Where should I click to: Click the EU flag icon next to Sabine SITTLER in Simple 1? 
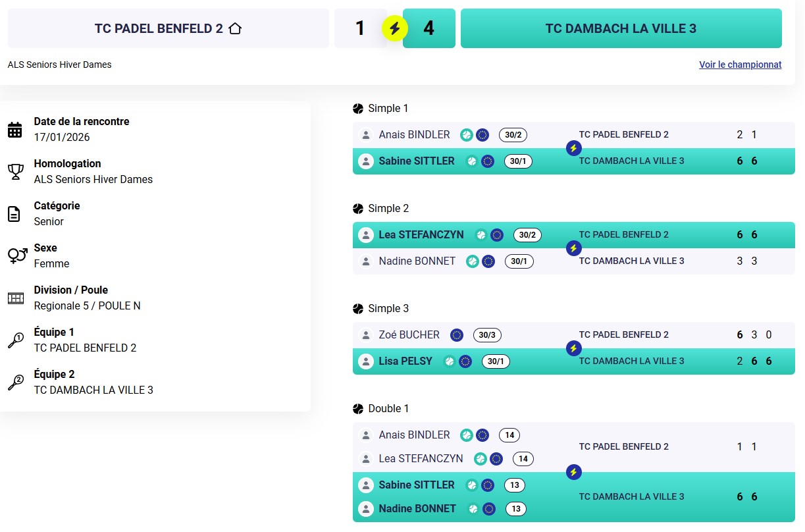coord(488,161)
